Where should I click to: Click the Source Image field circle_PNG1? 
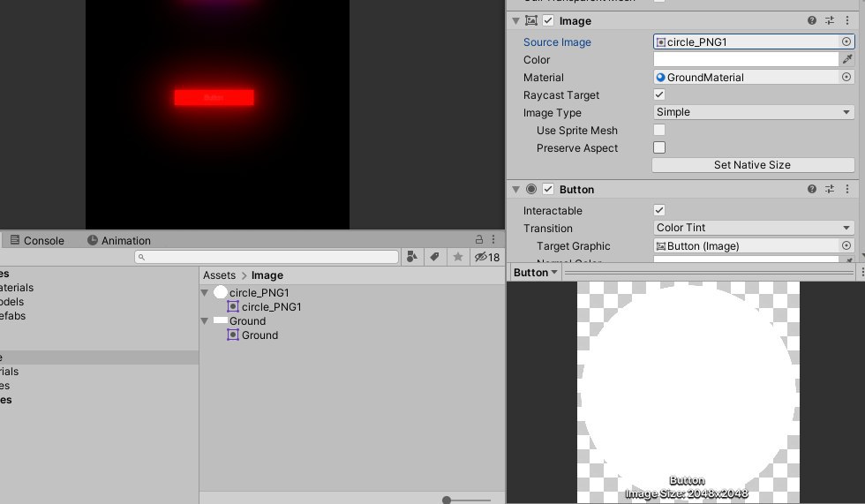click(x=747, y=41)
